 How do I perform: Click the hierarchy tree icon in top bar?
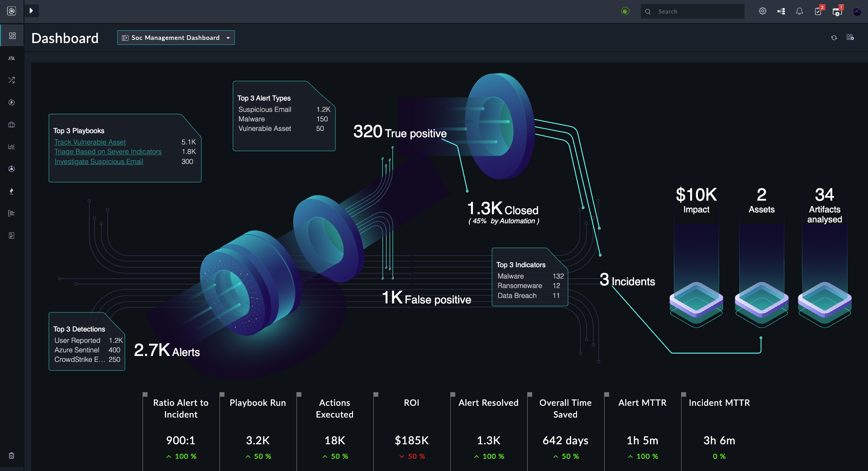781,11
